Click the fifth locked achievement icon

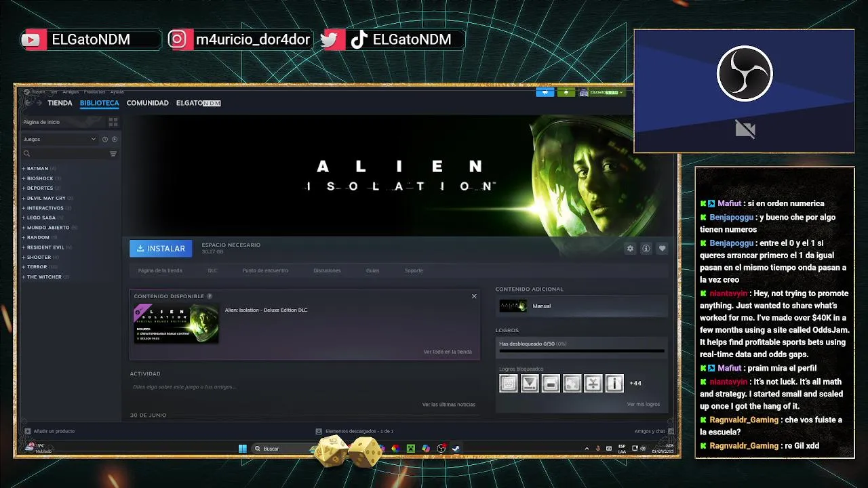tap(593, 383)
